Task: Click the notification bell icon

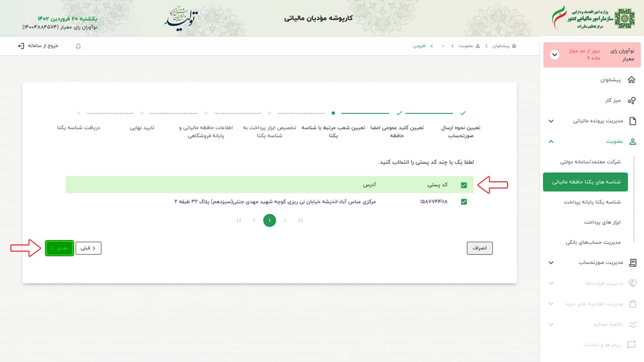Action: pyautogui.click(x=78, y=46)
